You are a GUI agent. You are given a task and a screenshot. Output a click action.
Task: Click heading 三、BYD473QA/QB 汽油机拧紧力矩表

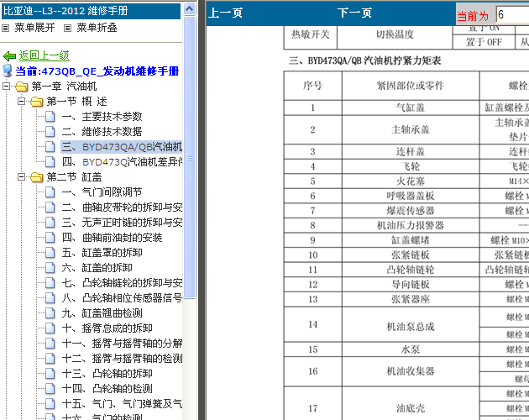[365, 60]
